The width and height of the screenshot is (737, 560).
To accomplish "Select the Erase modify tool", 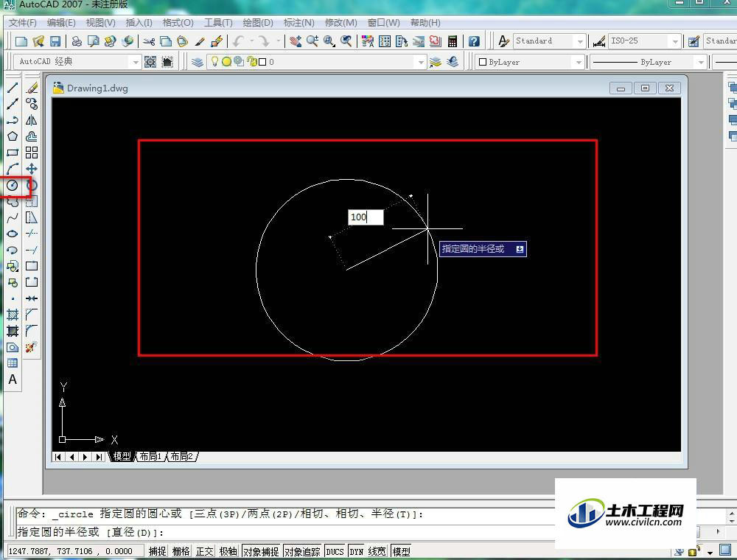I will 32,88.
